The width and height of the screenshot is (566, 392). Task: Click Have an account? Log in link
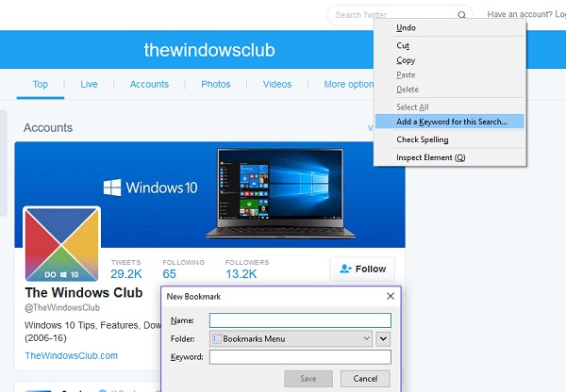point(526,14)
